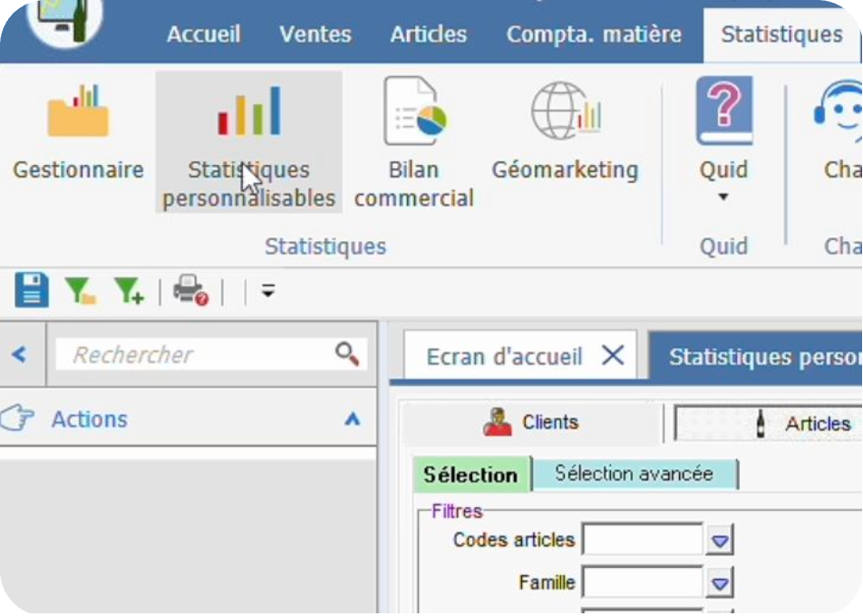The height and width of the screenshot is (616, 863).
Task: Switch to the Sélection avancée tab
Action: pos(635,473)
